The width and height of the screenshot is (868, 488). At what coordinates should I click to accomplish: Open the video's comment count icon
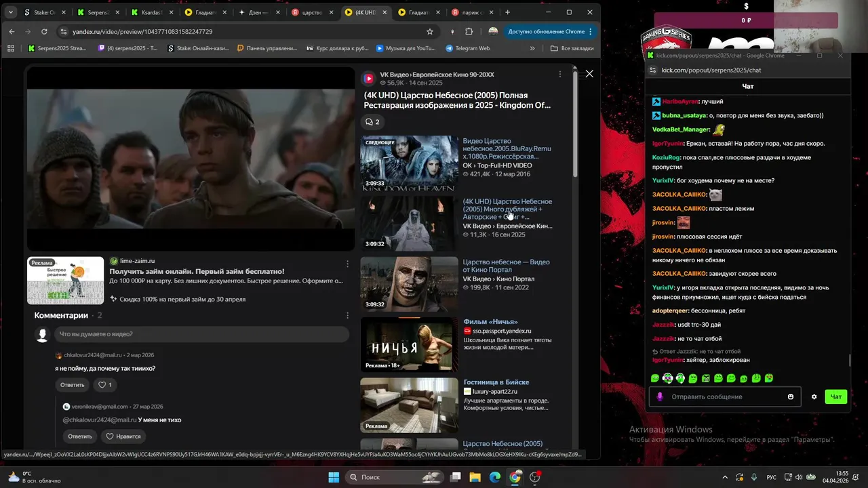click(372, 122)
